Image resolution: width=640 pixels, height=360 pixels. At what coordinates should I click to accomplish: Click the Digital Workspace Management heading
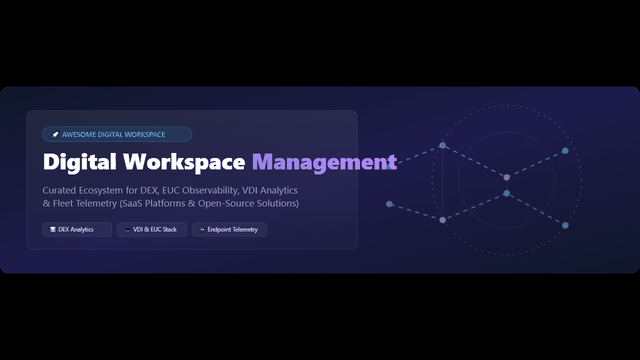click(220, 162)
